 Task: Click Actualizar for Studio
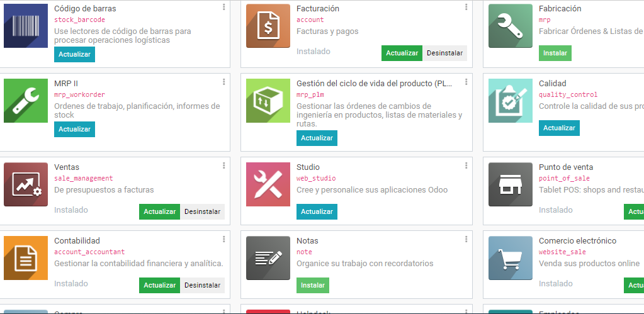click(x=317, y=211)
